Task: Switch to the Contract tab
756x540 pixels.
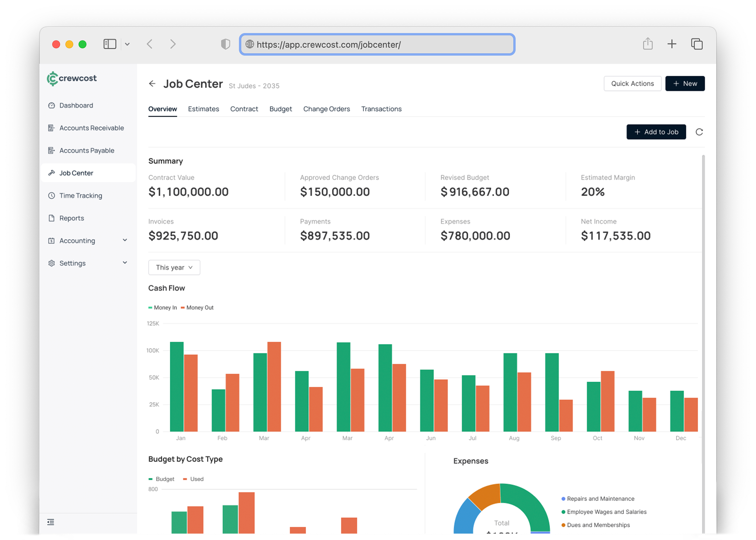Action: tap(244, 109)
